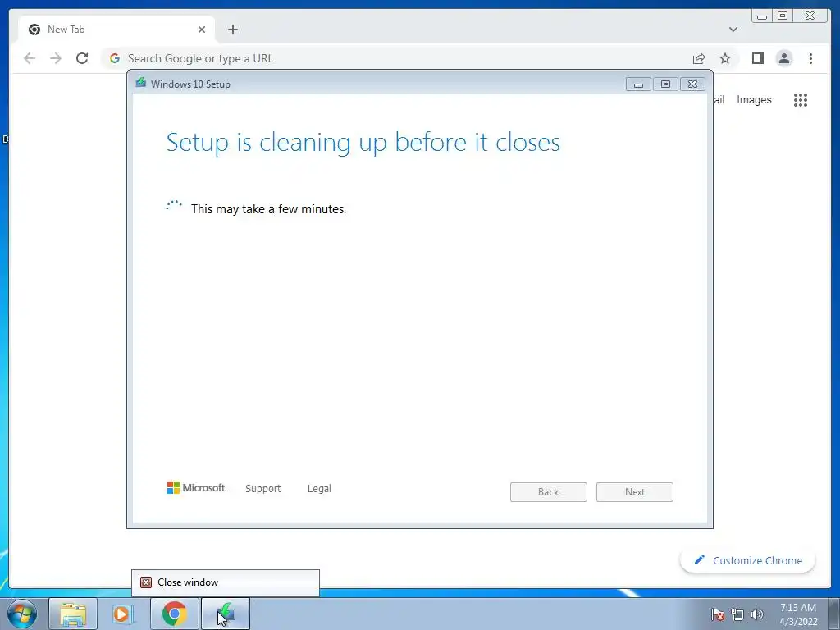This screenshot has height=630, width=840.
Task: Open the Windows Start menu orb
Action: [22, 614]
